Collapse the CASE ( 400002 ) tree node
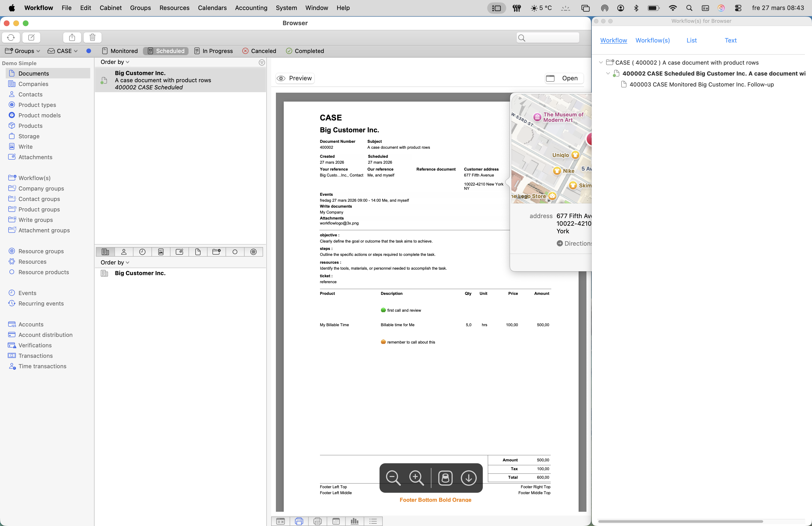812x526 pixels. click(601, 62)
